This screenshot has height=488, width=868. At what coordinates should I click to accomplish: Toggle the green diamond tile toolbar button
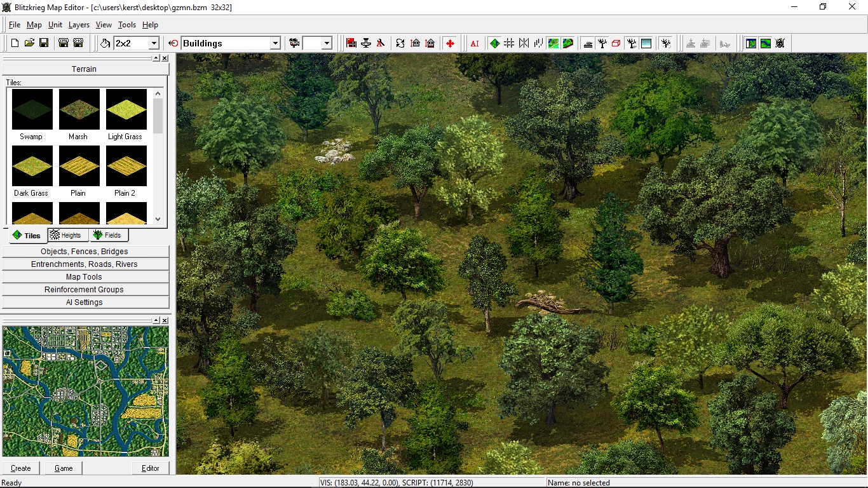click(494, 43)
